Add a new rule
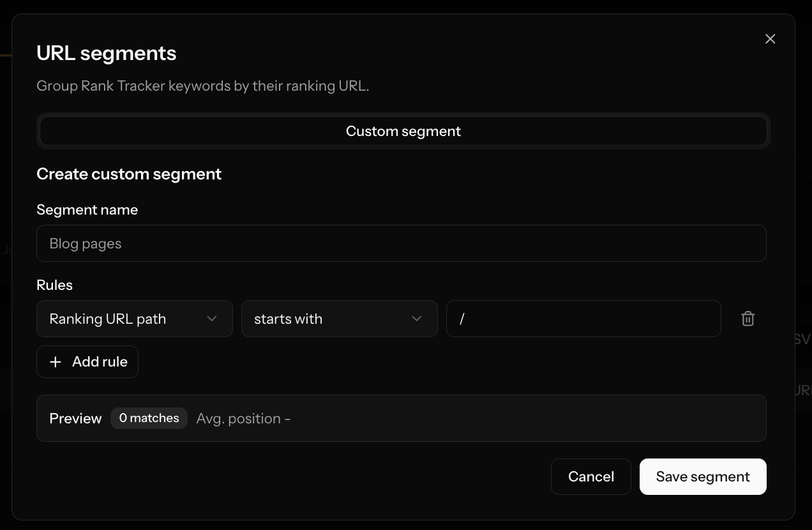The height and width of the screenshot is (530, 812). 87,361
